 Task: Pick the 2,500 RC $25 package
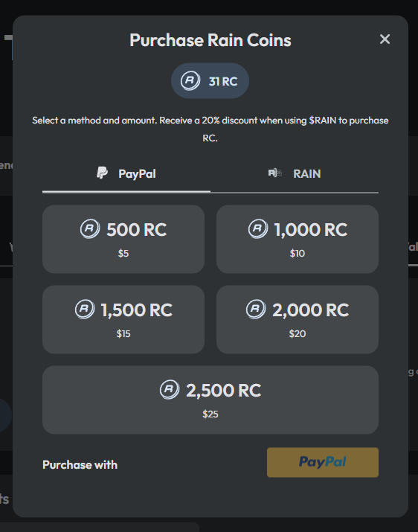click(210, 400)
